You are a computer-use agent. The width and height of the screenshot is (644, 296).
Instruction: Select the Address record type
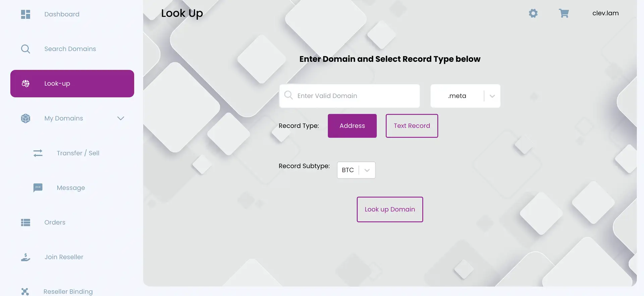click(352, 126)
